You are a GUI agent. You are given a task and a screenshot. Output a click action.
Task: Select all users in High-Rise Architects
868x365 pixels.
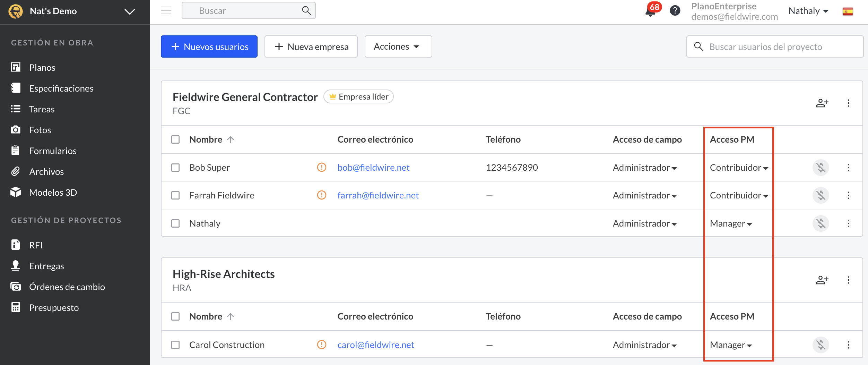click(175, 316)
